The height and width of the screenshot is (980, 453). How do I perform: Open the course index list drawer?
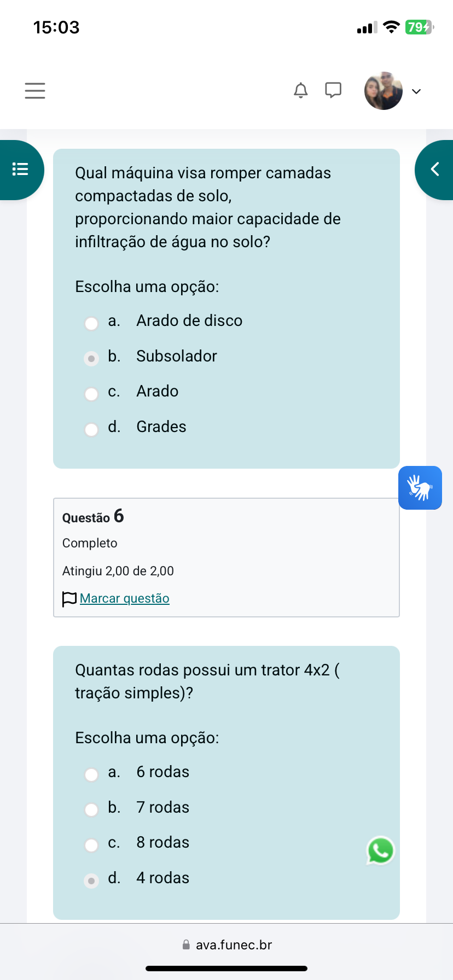21,170
